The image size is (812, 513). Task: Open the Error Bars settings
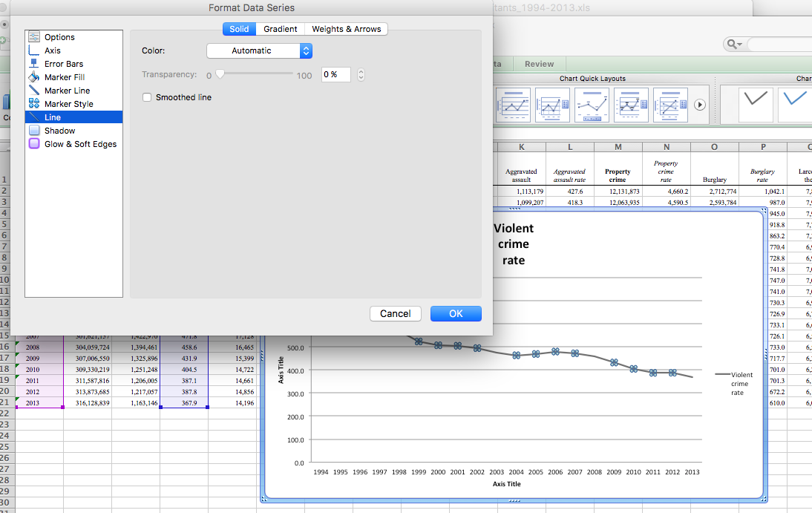pos(63,64)
